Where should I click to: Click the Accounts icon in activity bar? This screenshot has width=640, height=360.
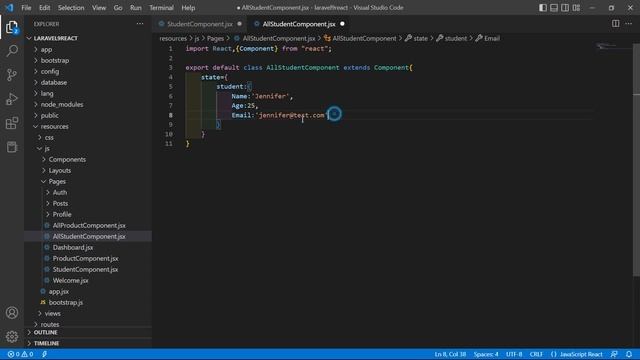[12, 313]
